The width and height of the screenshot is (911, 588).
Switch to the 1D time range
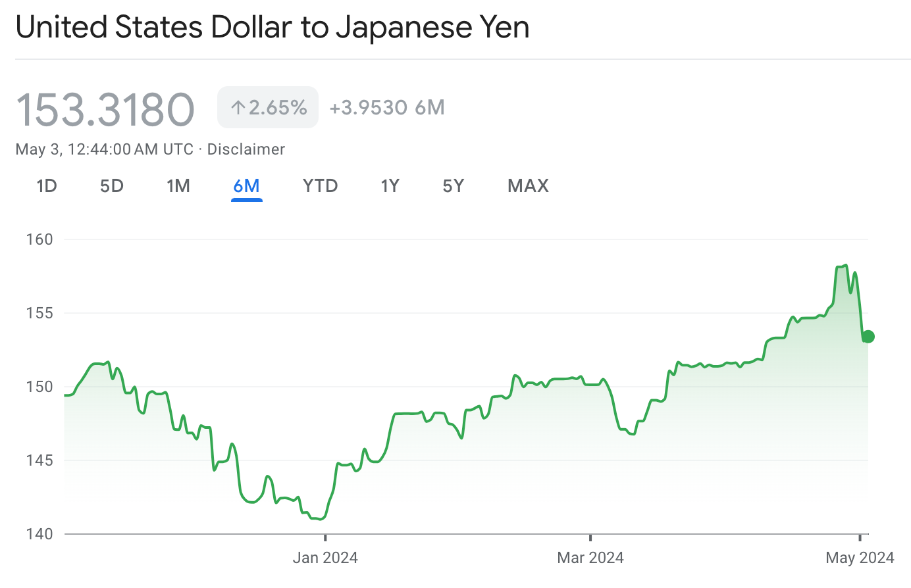(46, 186)
